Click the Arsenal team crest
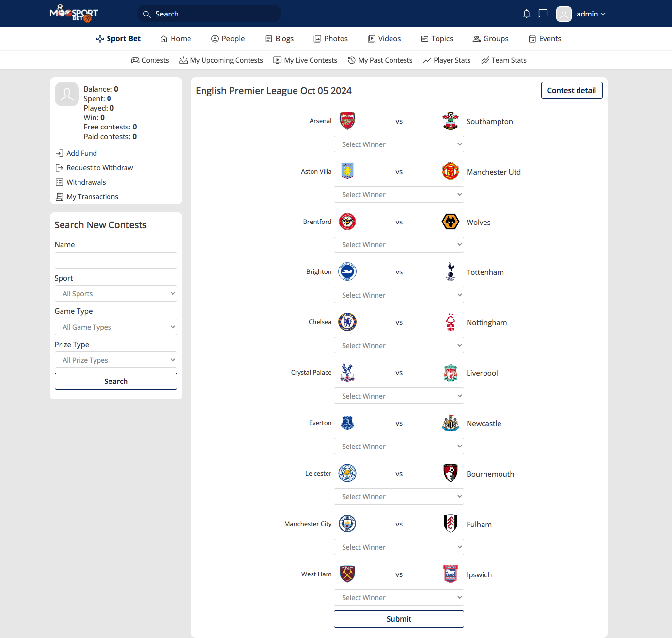Viewport: 672px width, 638px height. point(347,121)
